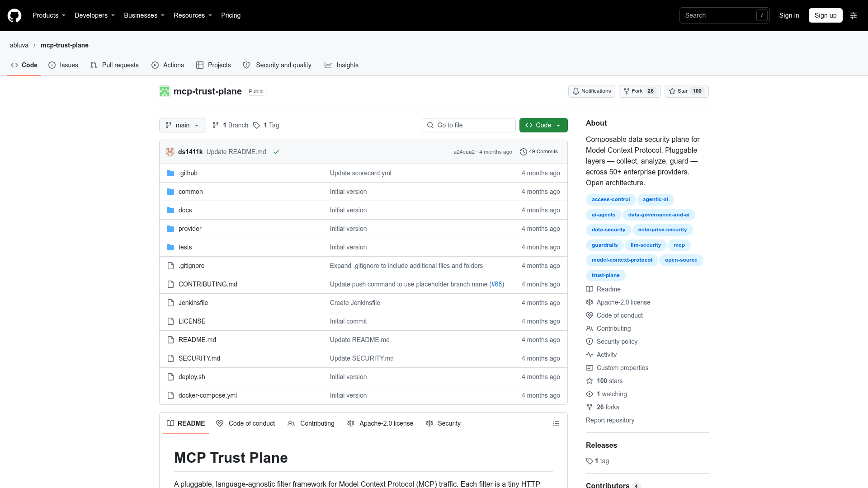Click the file icon beside Jenkinsfile
The image size is (868, 488).
pos(170,303)
